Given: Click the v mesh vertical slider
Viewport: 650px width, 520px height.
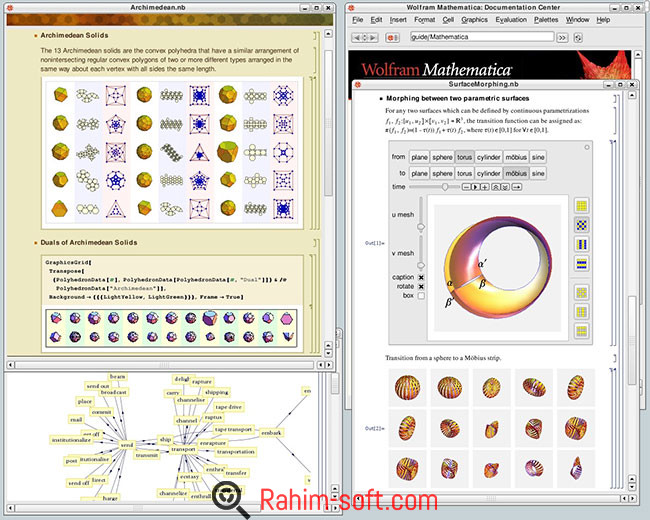Looking at the screenshot, I should (x=421, y=253).
